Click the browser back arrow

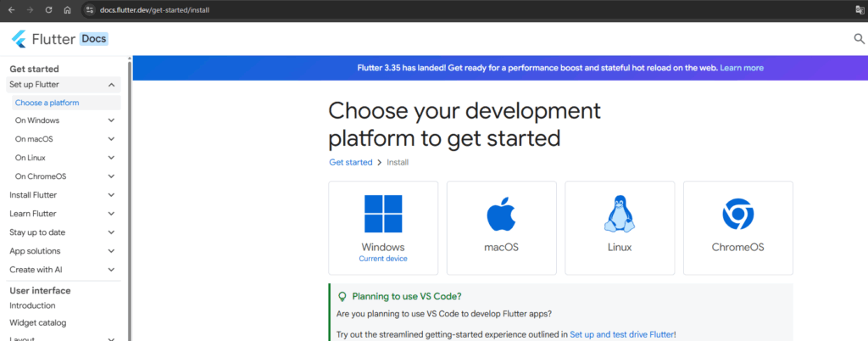[12, 10]
